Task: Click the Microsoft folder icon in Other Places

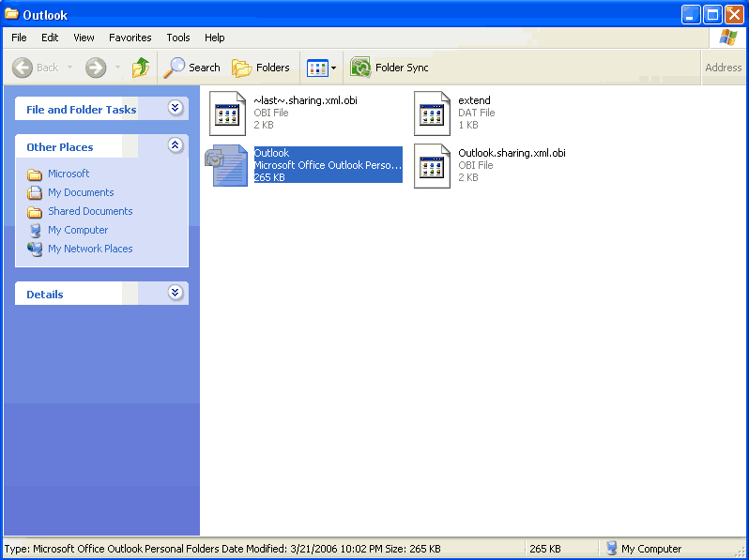Action: pyautogui.click(x=35, y=174)
